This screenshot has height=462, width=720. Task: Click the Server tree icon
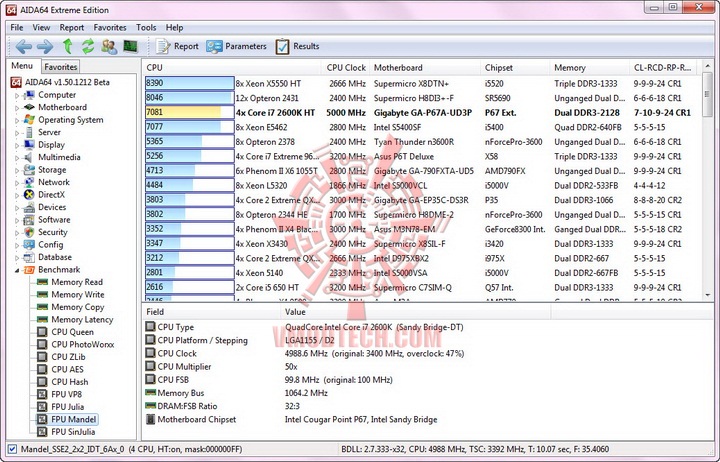29,132
